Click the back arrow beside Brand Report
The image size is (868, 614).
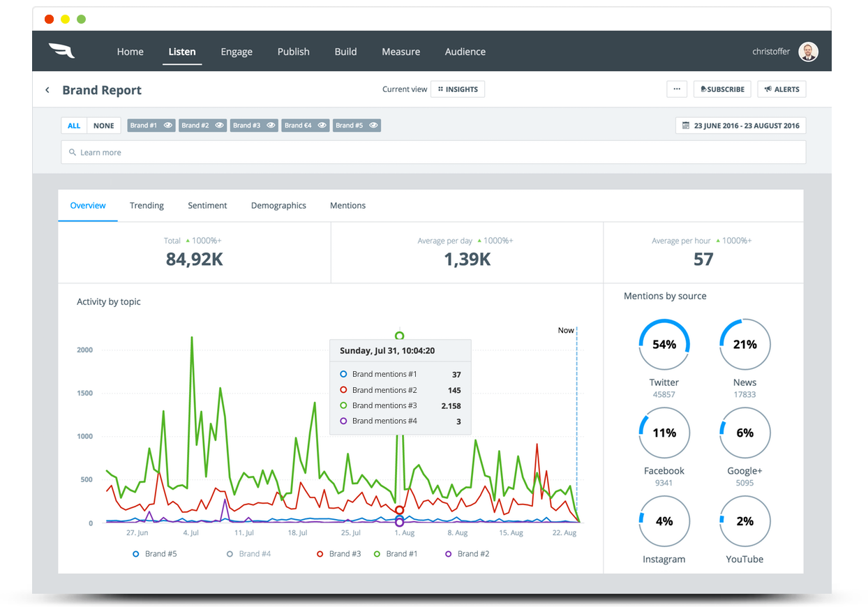(x=47, y=90)
